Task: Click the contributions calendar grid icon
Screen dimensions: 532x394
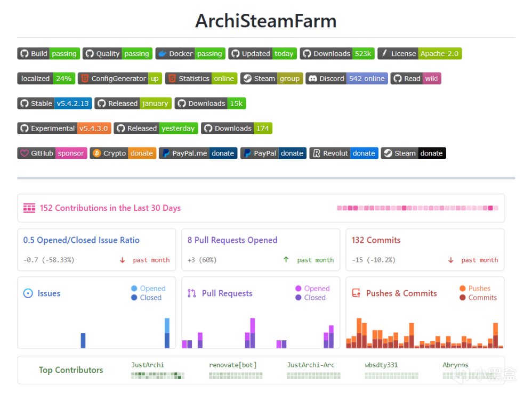Action: [x=29, y=208]
